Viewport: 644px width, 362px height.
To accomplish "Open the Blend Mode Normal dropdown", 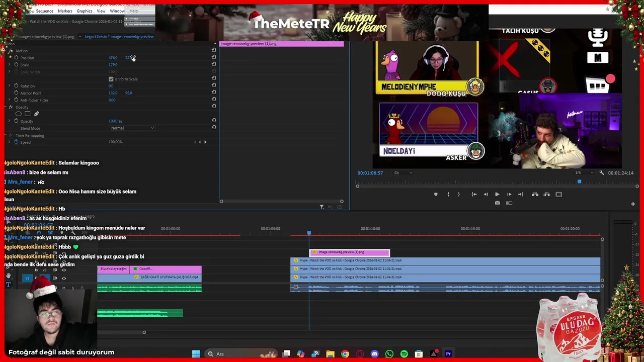I will click(132, 128).
